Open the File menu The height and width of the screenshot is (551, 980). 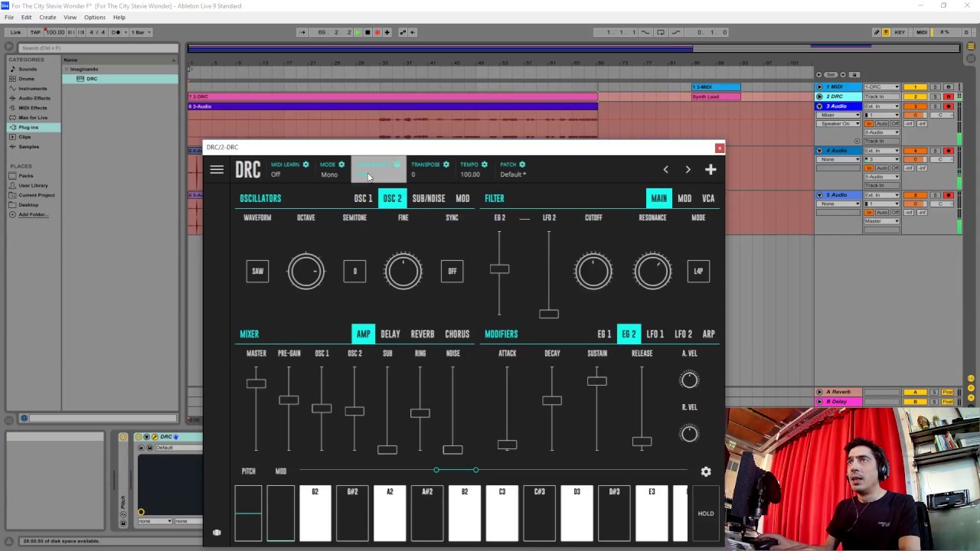(x=9, y=17)
